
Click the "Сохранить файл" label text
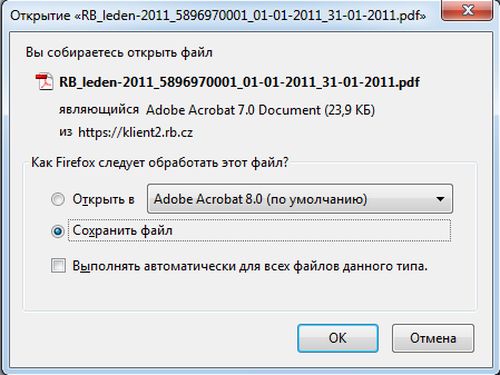coord(123,231)
